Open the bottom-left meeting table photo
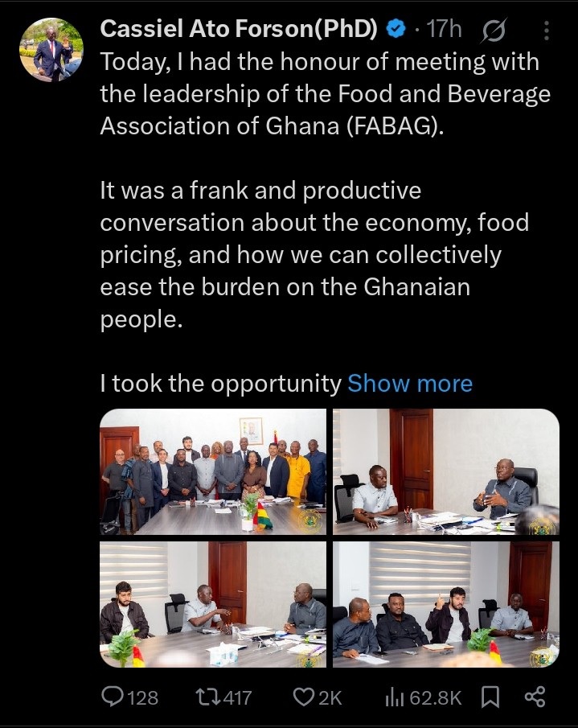Viewport: 578px width, 728px height. pyautogui.click(x=213, y=604)
